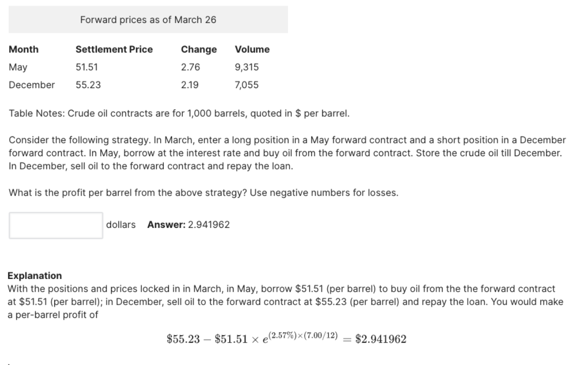The height and width of the screenshot is (365, 588).
Task: Click the December change value 2.19
Action: click(190, 85)
